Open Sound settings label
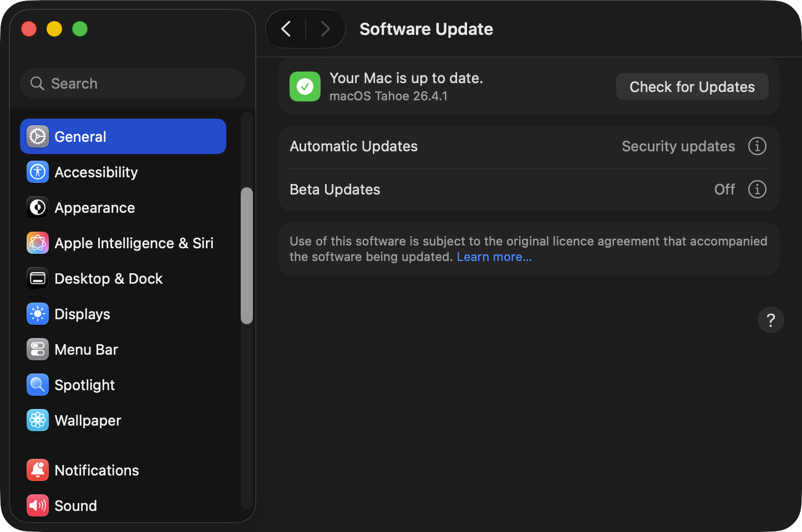Viewport: 802px width, 532px height. (x=75, y=506)
